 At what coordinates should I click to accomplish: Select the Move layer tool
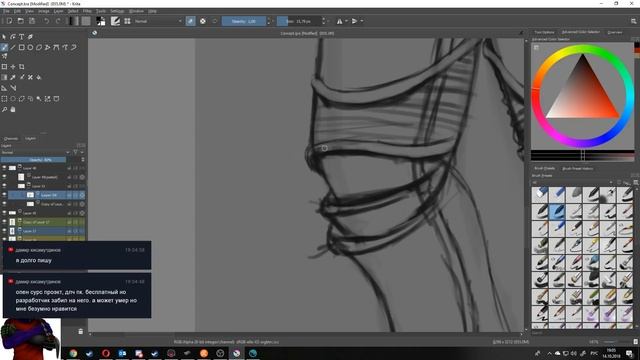coord(13,67)
